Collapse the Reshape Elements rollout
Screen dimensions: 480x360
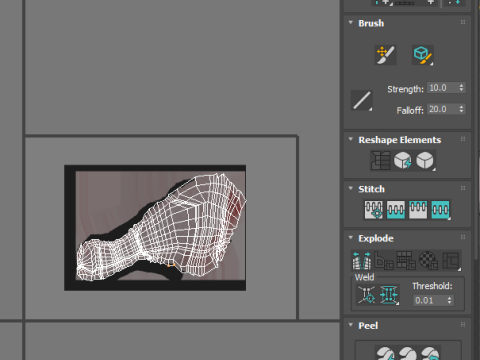coord(351,139)
